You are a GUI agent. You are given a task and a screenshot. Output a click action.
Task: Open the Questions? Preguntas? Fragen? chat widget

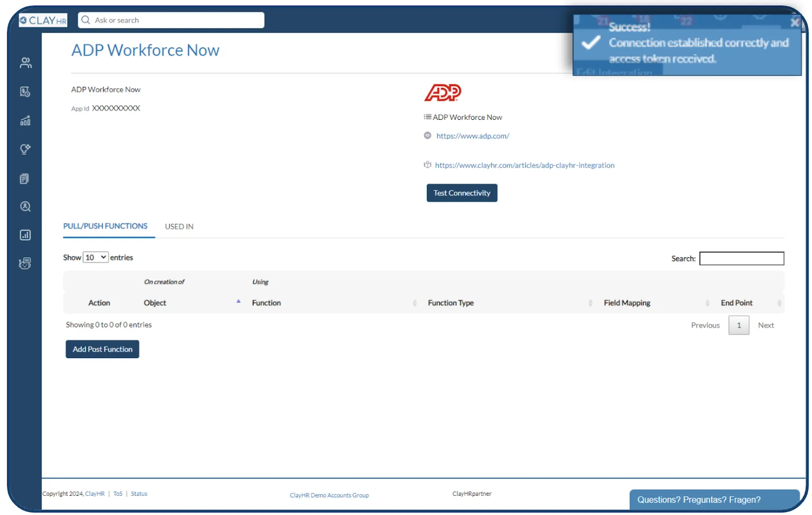[x=715, y=500]
